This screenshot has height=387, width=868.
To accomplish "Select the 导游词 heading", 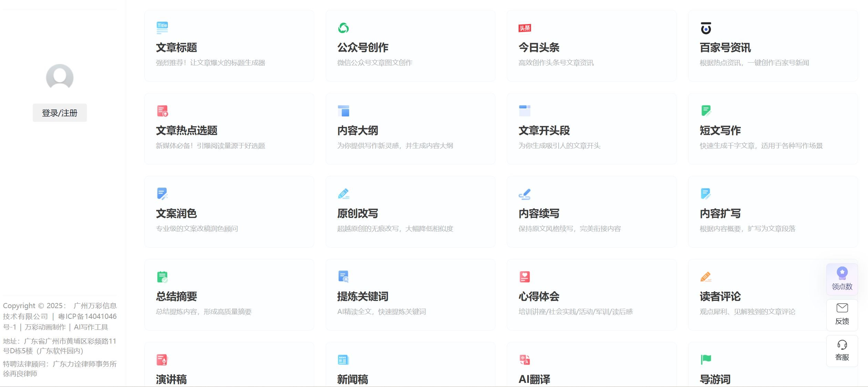I will (715, 379).
